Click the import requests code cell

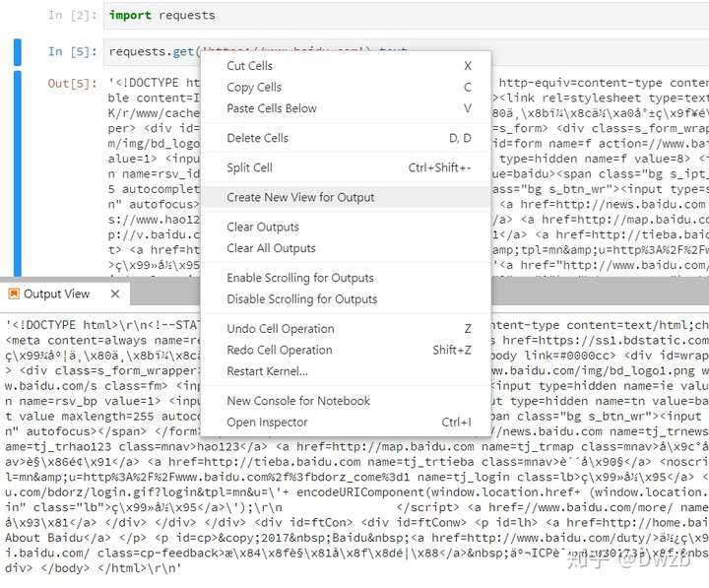coord(406,16)
